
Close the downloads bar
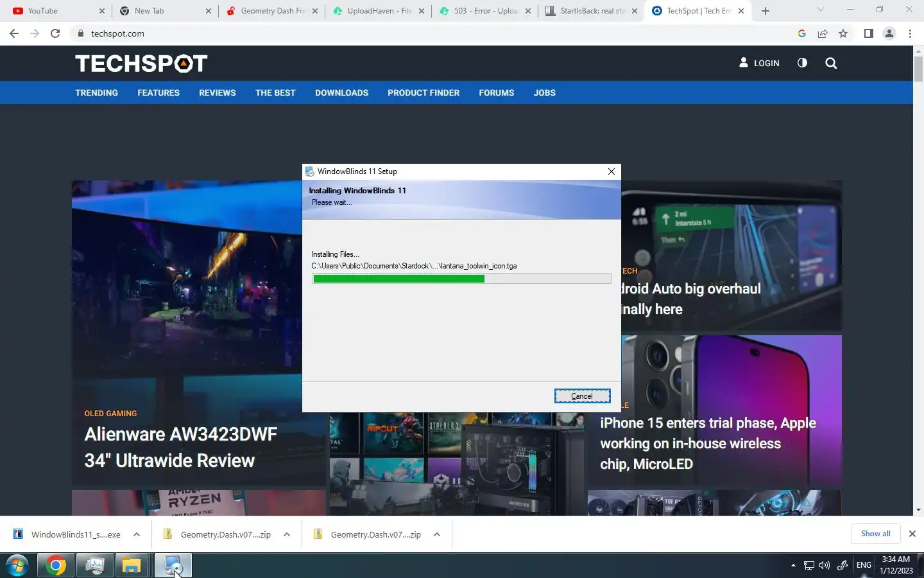coord(912,534)
